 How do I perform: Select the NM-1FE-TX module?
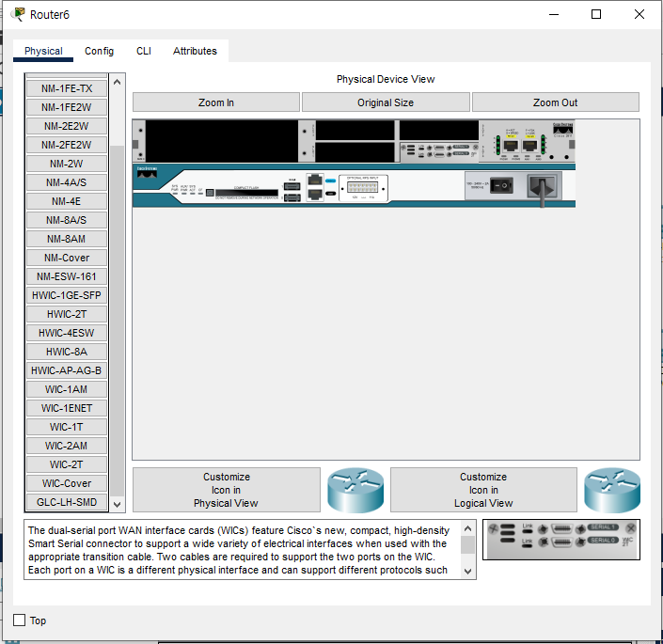(x=67, y=88)
